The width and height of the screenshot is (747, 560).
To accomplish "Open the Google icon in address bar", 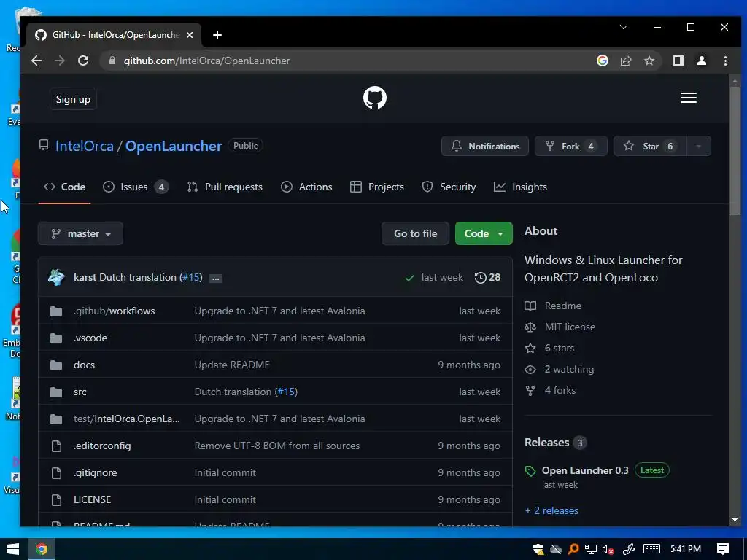I will [602, 61].
